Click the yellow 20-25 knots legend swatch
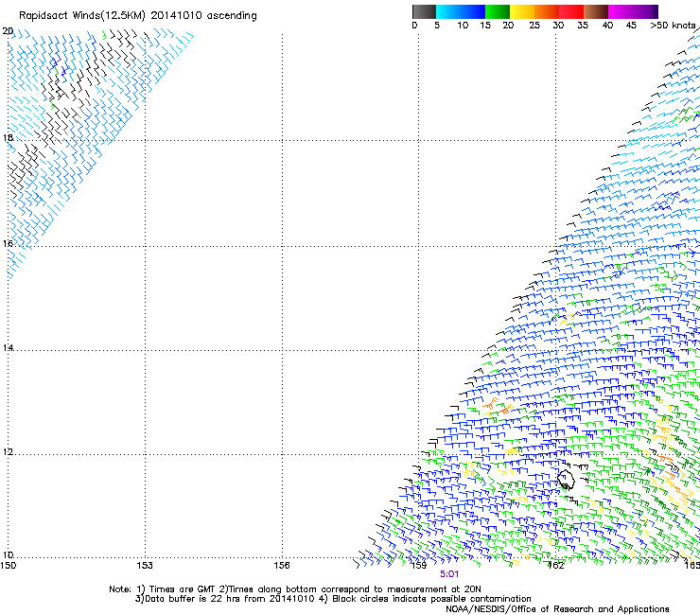 point(522,11)
